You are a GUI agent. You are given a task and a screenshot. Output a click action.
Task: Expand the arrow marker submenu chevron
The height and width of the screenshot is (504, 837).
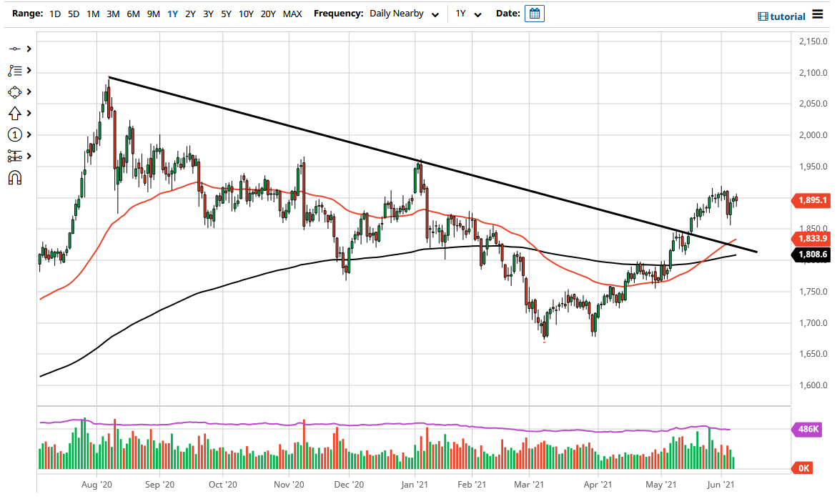pyautogui.click(x=29, y=113)
